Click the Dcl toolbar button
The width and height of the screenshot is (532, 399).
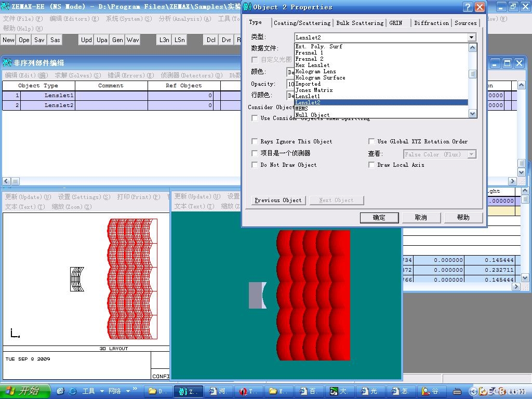(211, 39)
